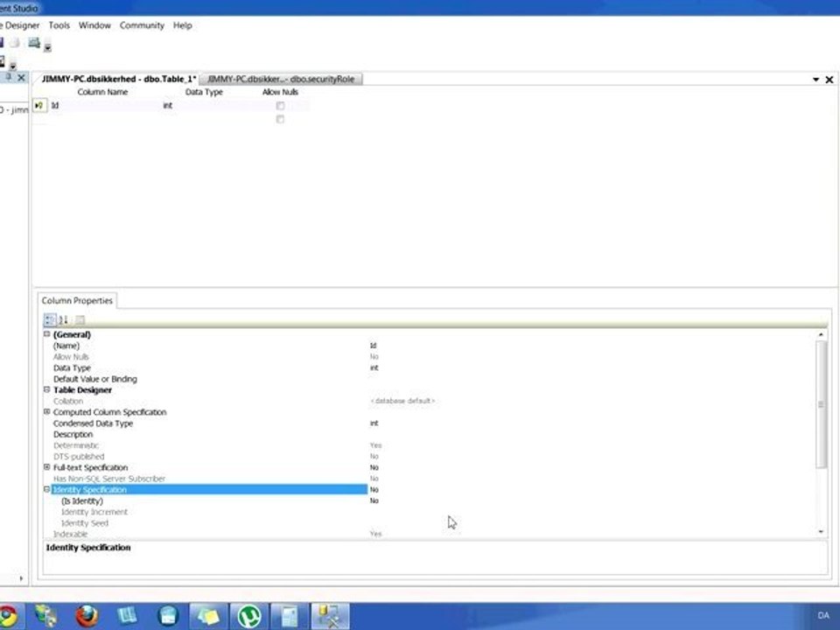Image resolution: width=840 pixels, height=630 pixels.
Task: Click the Data Type column header
Action: point(204,92)
